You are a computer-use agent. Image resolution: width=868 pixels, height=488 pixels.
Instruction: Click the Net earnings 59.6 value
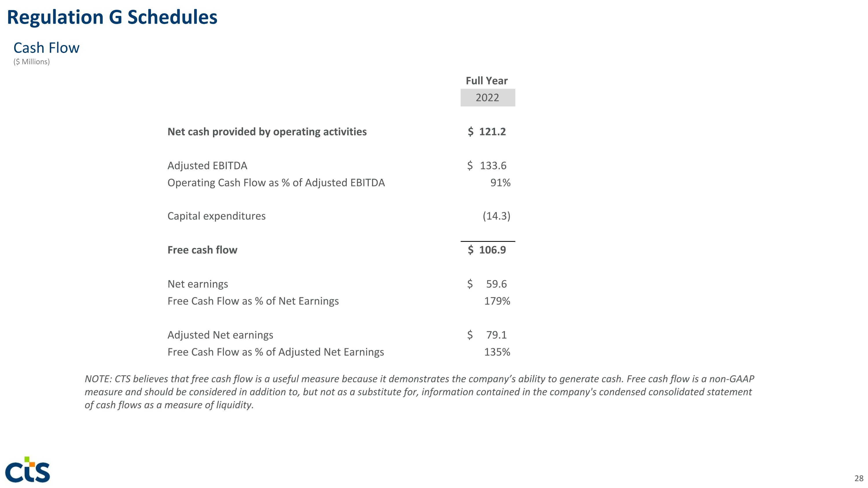(496, 284)
